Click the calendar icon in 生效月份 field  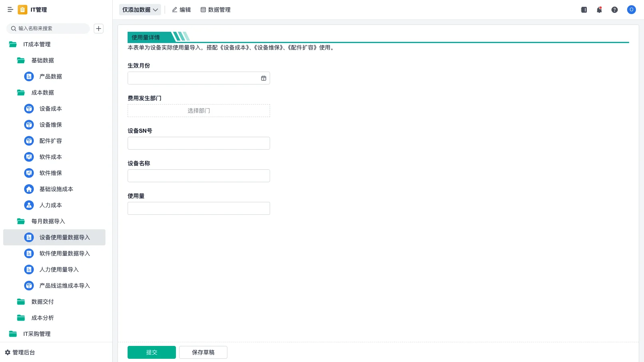[264, 78]
